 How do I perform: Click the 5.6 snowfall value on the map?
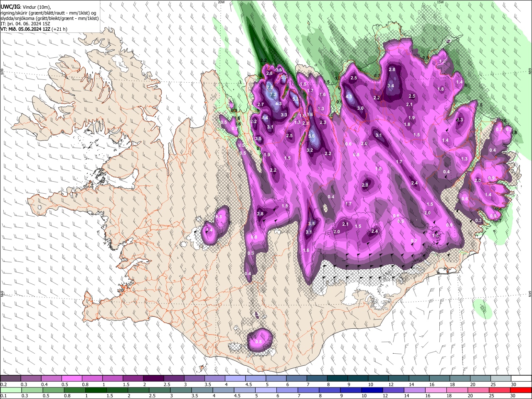click(x=312, y=136)
